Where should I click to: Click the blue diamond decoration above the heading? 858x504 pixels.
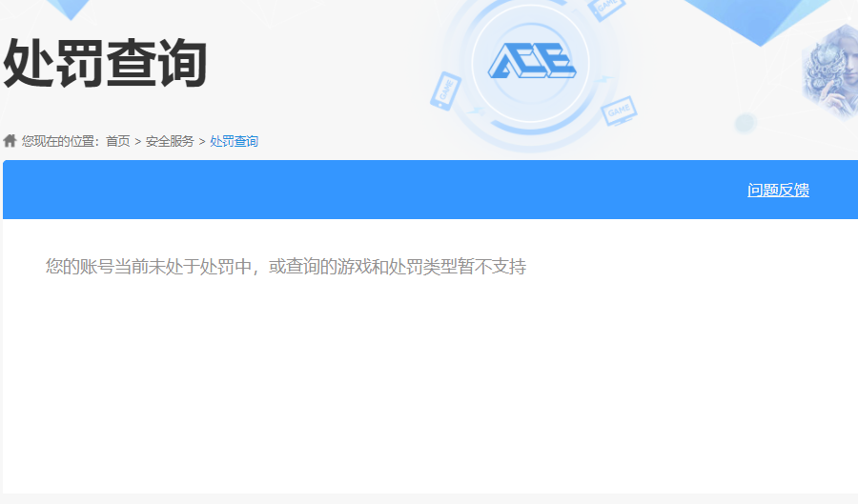70,9
